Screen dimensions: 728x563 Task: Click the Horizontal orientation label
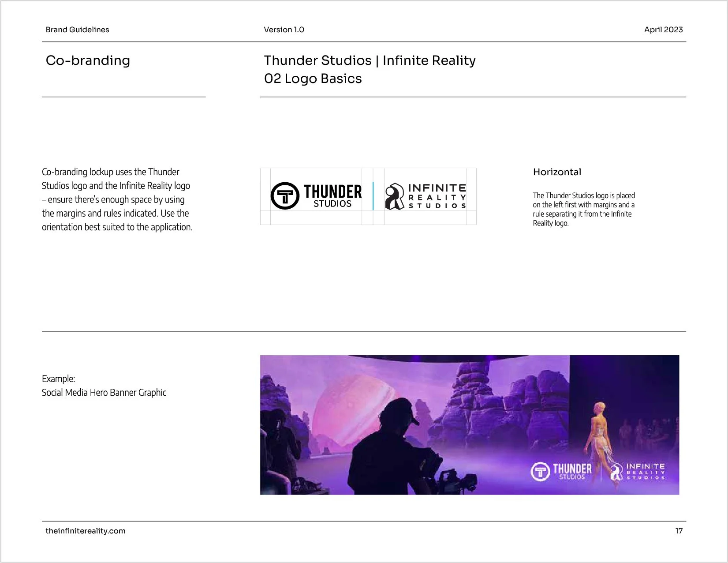pyautogui.click(x=557, y=172)
